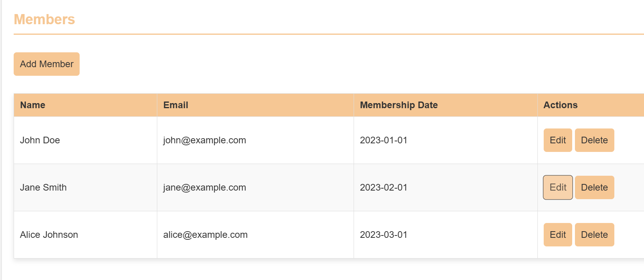Viewport: 644px width, 280px height.
Task: Click the Actions column header
Action: [560, 105]
